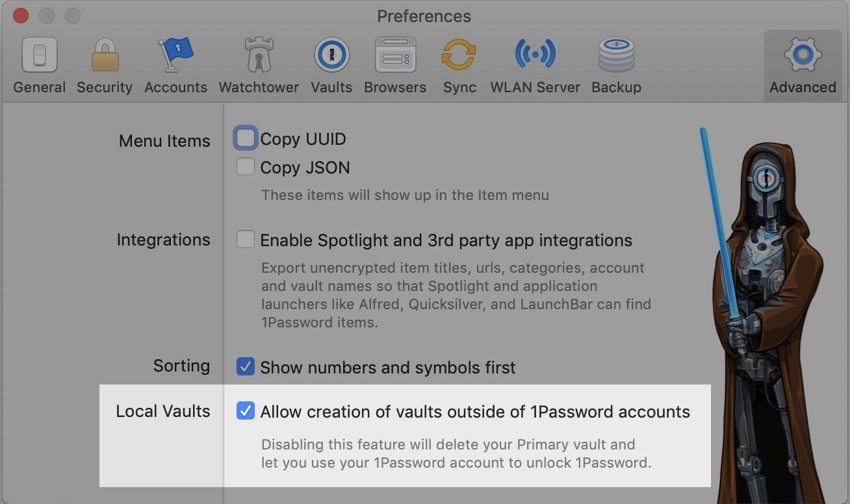Open the Backup disk stack icon
The width and height of the screenshot is (850, 504).
tap(616, 55)
